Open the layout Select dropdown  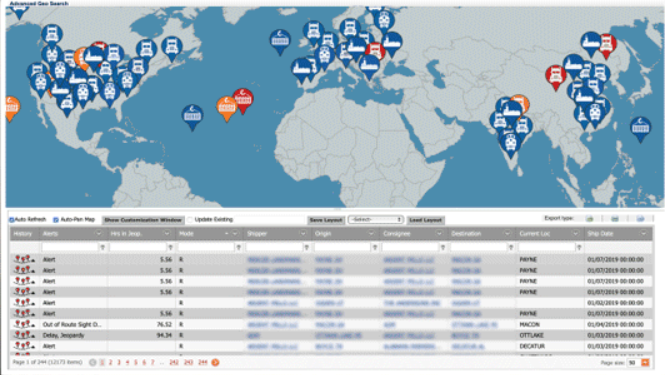point(375,220)
